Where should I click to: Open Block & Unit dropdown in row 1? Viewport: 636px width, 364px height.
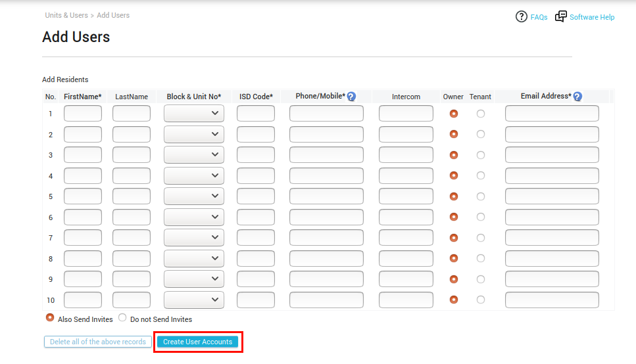[194, 114]
